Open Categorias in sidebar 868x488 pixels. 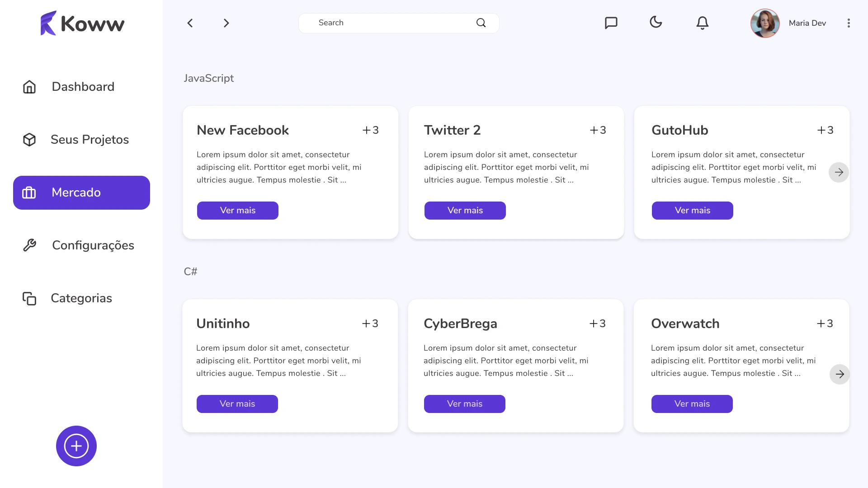tap(81, 298)
